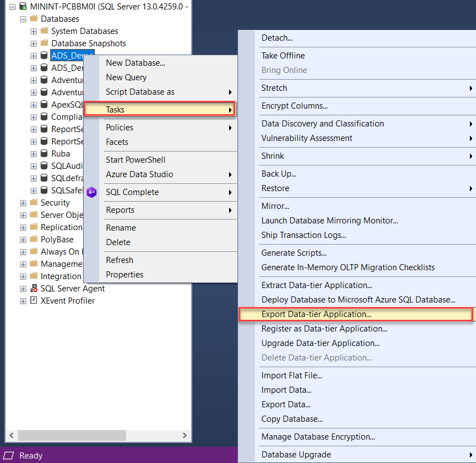476x463 pixels.
Task: Click the database icon beside selected ADS_Dem database
Action: click(x=43, y=55)
